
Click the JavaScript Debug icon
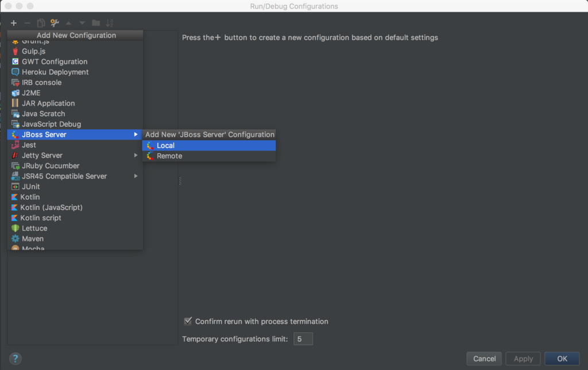[15, 124]
